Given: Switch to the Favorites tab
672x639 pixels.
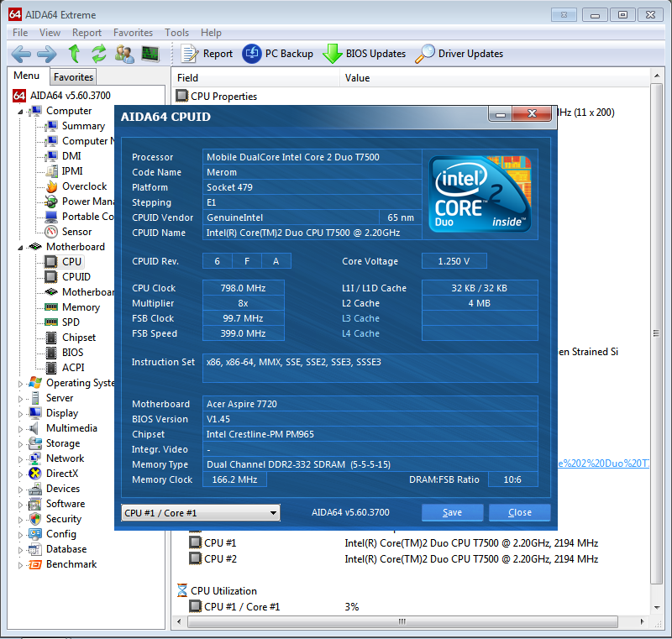Looking at the screenshot, I should (x=73, y=77).
